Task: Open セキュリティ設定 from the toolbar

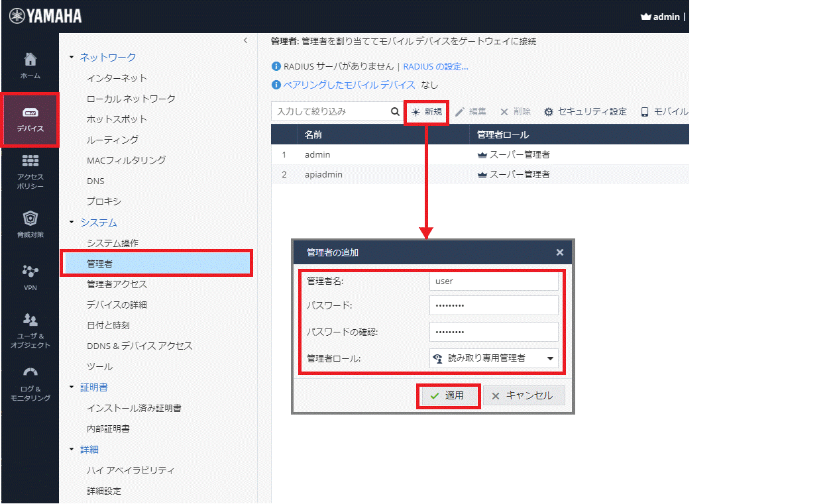Action: pyautogui.click(x=585, y=112)
